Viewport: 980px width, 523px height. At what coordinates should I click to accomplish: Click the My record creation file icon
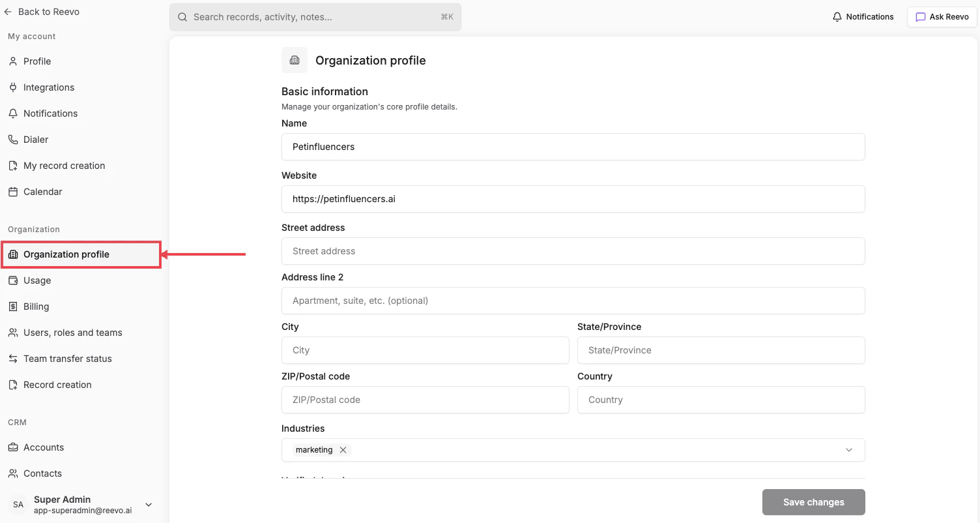[13, 166]
